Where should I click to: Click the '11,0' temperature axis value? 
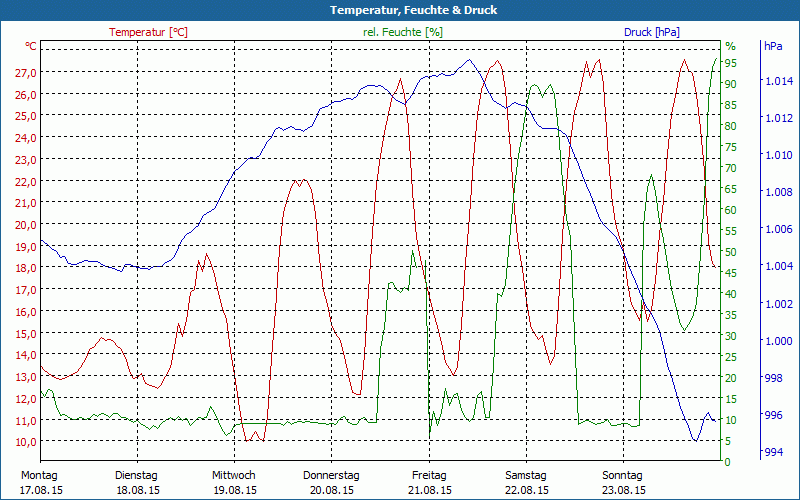(26, 421)
